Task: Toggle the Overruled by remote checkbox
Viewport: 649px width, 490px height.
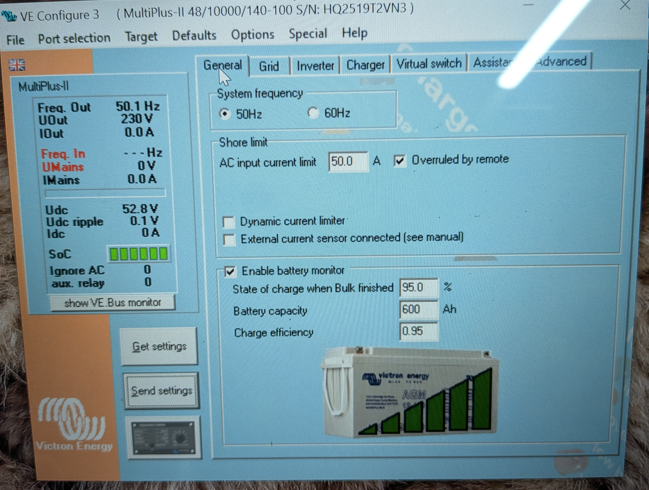Action: point(399,161)
